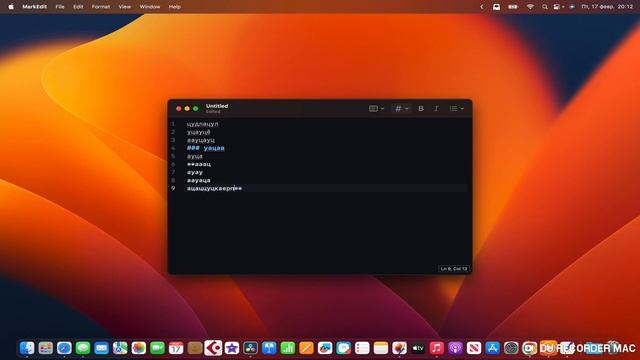Open Music from the Dock
Screen dimensions: 640x360
[437, 348]
